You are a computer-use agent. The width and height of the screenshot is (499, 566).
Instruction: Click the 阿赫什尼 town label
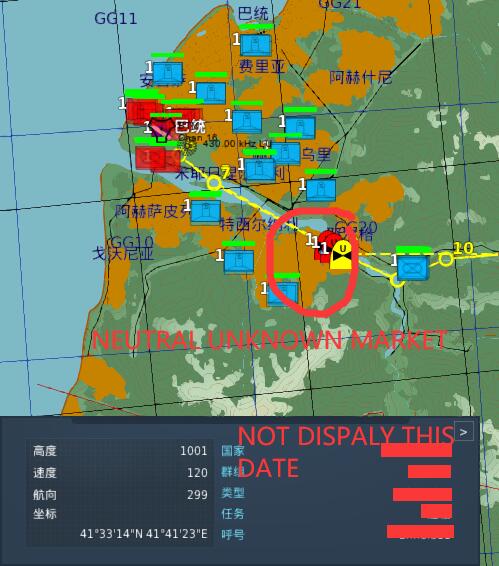pyautogui.click(x=360, y=78)
